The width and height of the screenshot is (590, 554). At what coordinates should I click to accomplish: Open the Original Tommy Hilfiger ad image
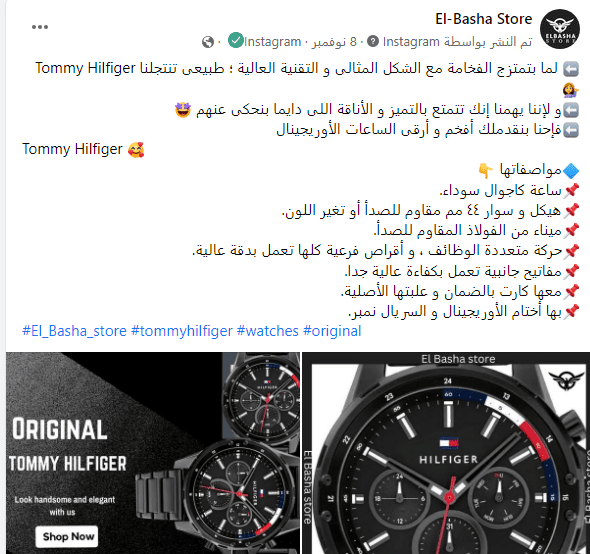(x=153, y=453)
